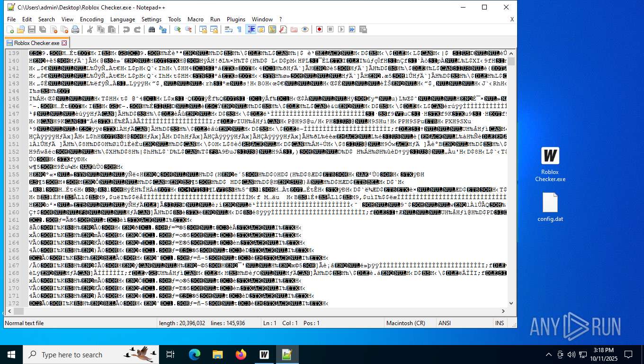Toggle the highlighted indent guide button
644x364 pixels.
click(250, 29)
